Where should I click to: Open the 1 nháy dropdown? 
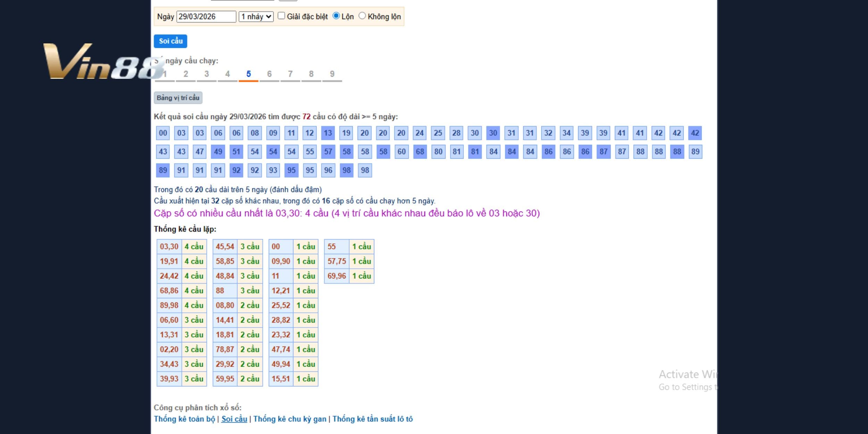(256, 17)
